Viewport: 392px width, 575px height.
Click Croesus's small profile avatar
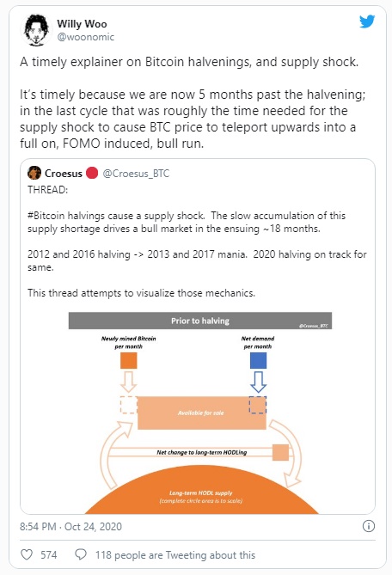34,173
